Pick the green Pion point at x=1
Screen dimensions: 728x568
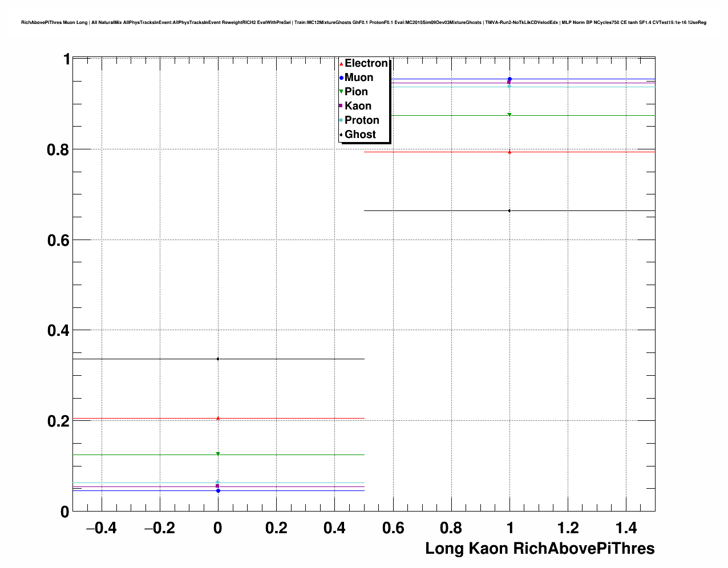click(509, 115)
